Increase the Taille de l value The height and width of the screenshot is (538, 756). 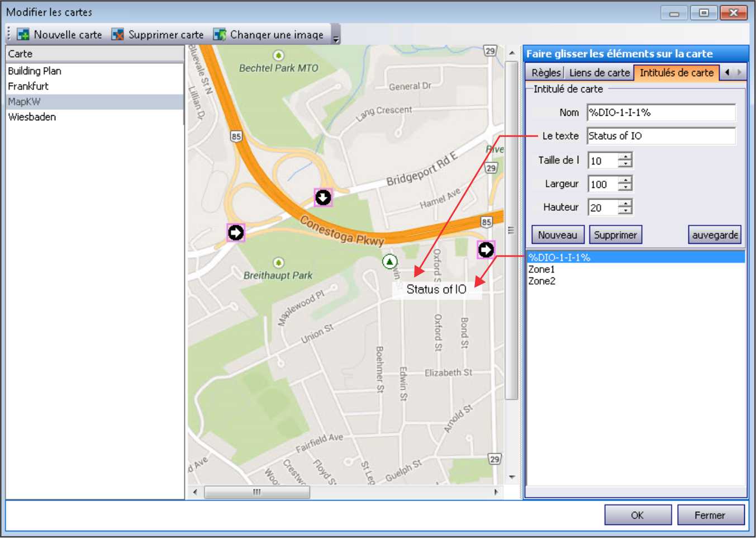(x=625, y=157)
